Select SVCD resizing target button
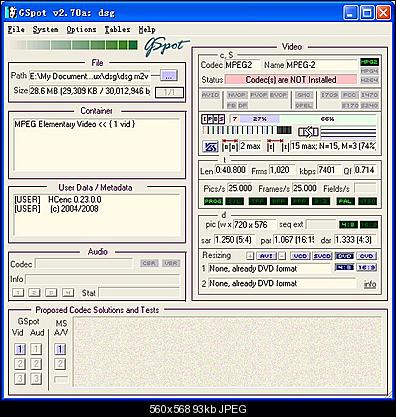 coord(322,256)
